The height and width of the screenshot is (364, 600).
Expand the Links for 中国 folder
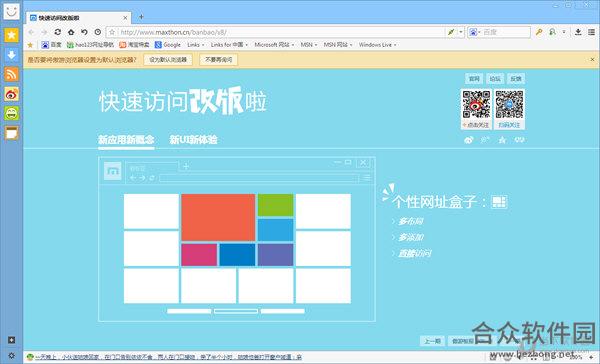pyautogui.click(x=229, y=45)
